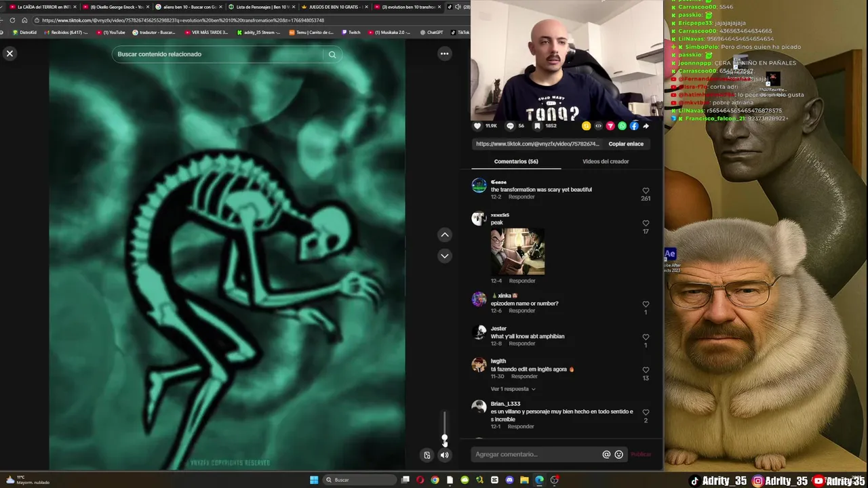Like lwgith's comment heart
868x488 pixels.
pyautogui.click(x=646, y=370)
